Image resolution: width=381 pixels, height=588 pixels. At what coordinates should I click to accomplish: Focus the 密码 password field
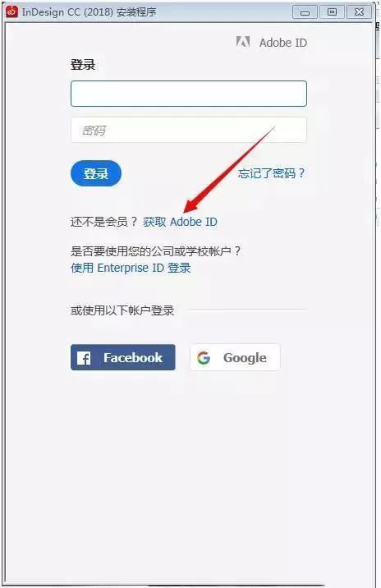[x=189, y=130]
